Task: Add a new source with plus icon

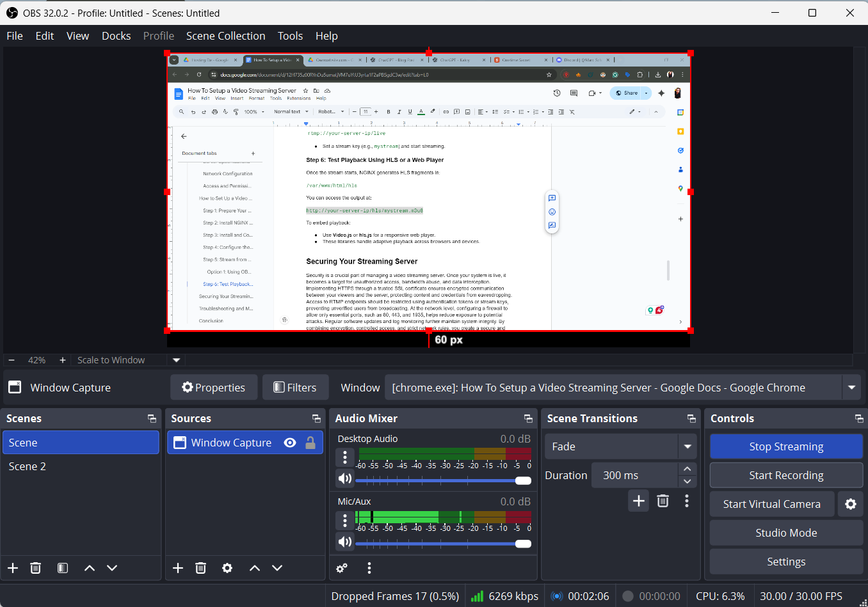Action: (178, 568)
